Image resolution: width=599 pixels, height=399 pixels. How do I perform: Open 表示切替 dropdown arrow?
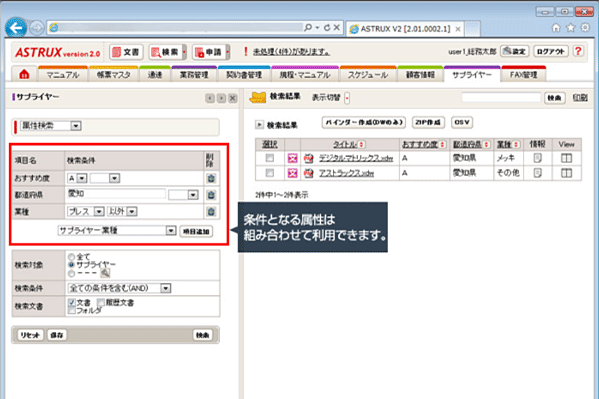coord(347,98)
